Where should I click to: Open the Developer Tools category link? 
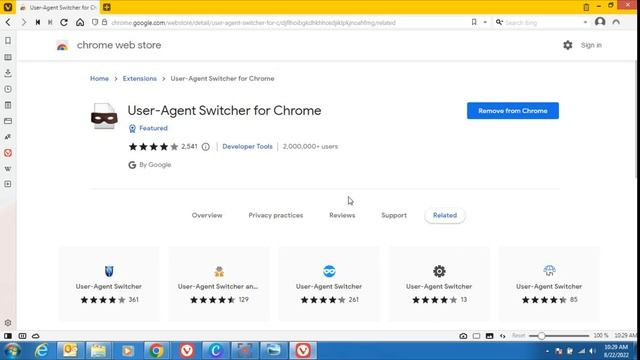click(x=247, y=146)
